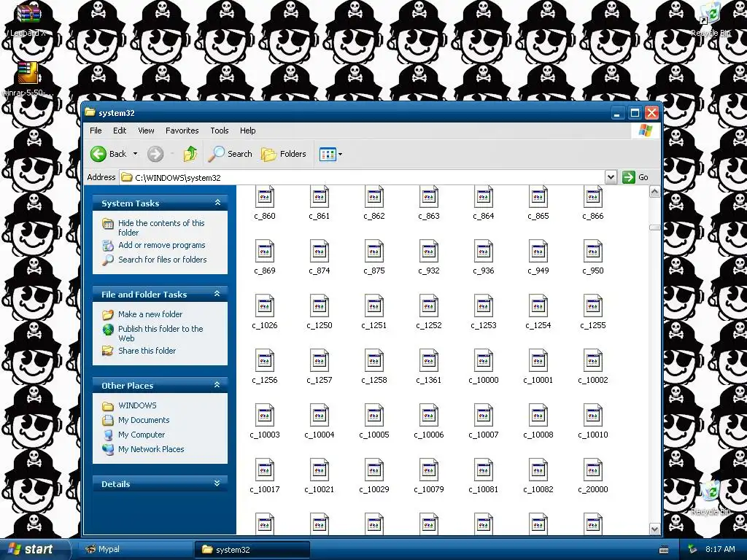Viewport: 747px width, 560px height.
Task: Click the address field showing C:\WINDOWS\system32
Action: click(362, 177)
